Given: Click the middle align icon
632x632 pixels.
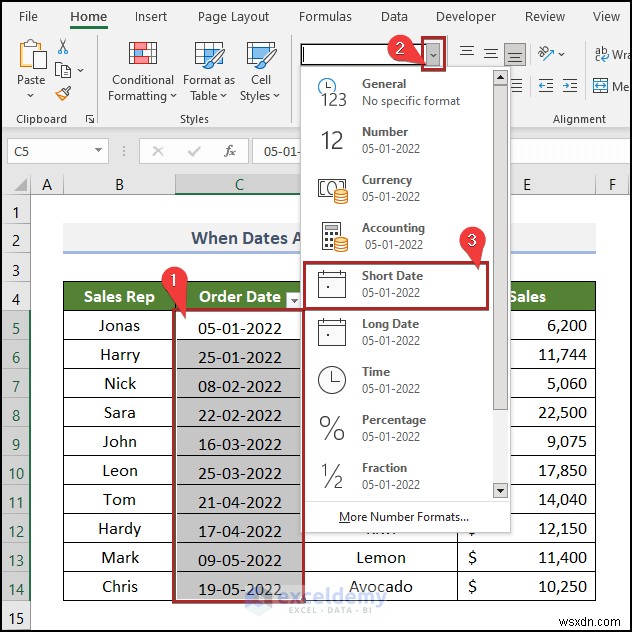Looking at the screenshot, I should (x=491, y=54).
